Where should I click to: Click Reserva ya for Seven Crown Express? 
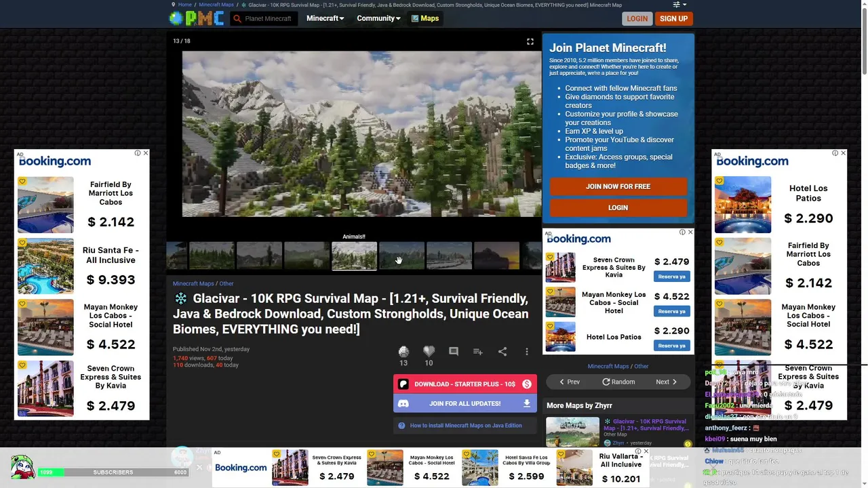[671, 277]
